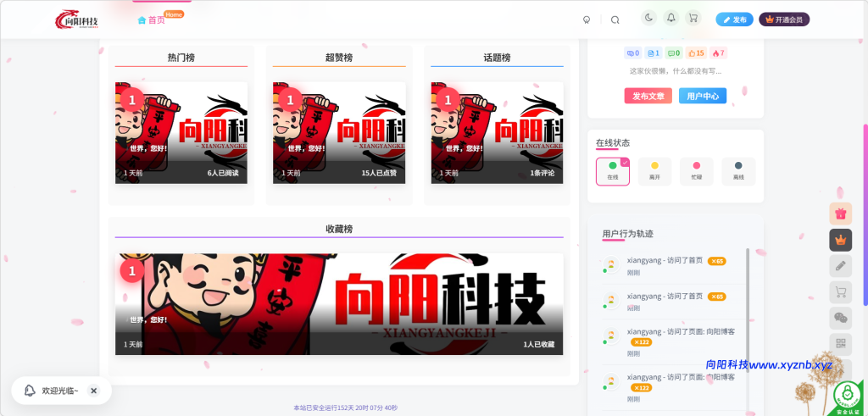Select the 忙碌 busy status

point(697,171)
